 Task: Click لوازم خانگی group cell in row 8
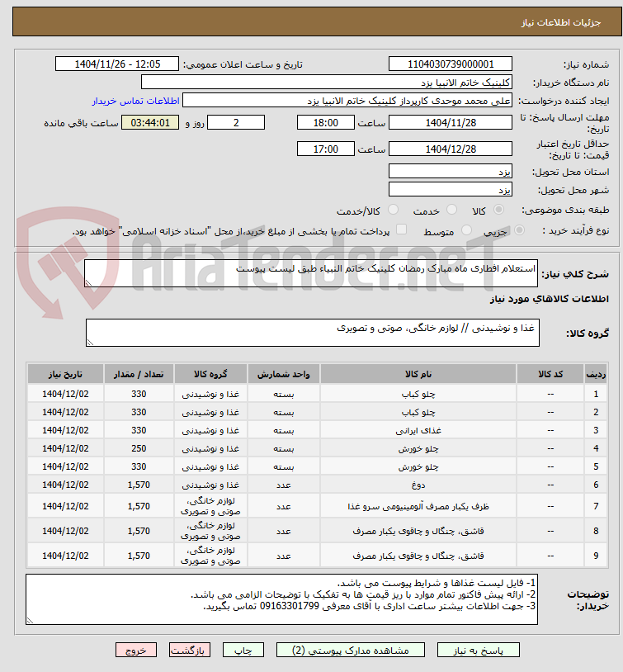pyautogui.click(x=210, y=531)
